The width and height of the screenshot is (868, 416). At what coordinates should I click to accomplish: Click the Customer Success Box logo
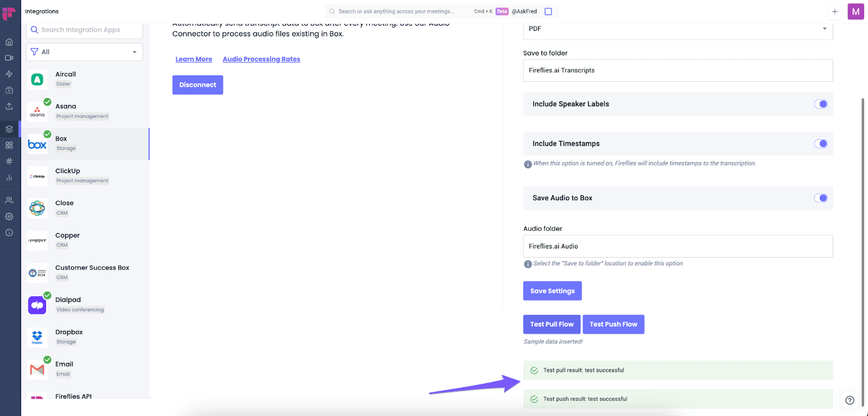37,273
